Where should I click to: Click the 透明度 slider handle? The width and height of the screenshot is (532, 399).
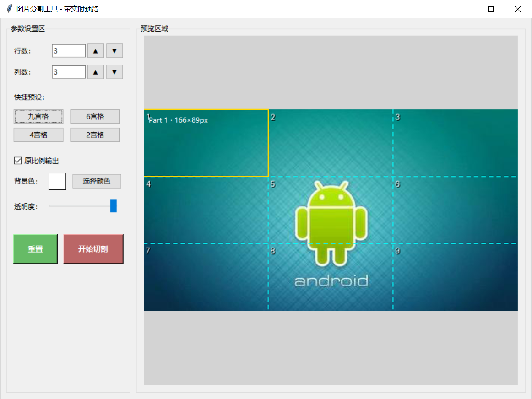tap(114, 205)
